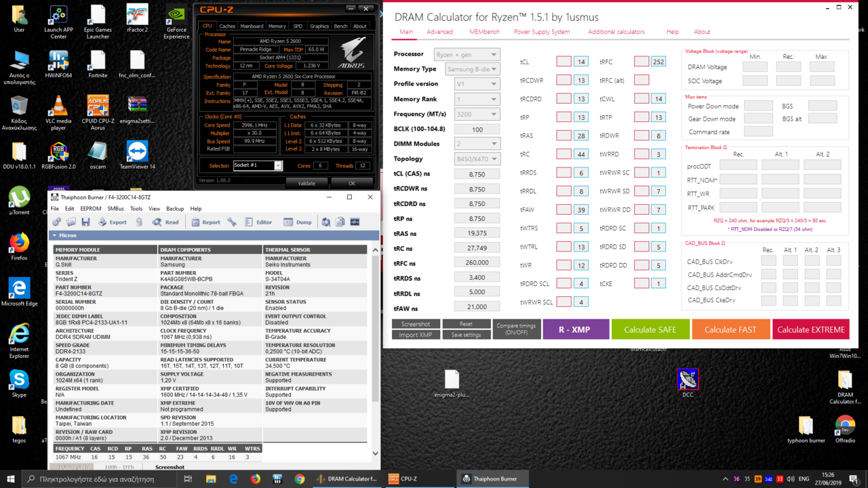Screen dimensions: 868x488
Task: Click the Thaiphoon Burner vertical scrollbar down arrow
Action: (x=376, y=453)
